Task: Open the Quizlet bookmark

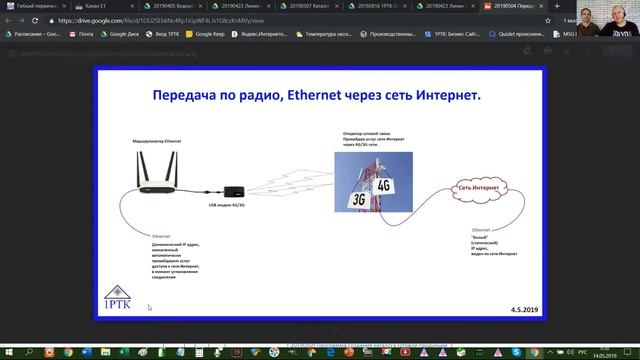Action: click(x=517, y=34)
